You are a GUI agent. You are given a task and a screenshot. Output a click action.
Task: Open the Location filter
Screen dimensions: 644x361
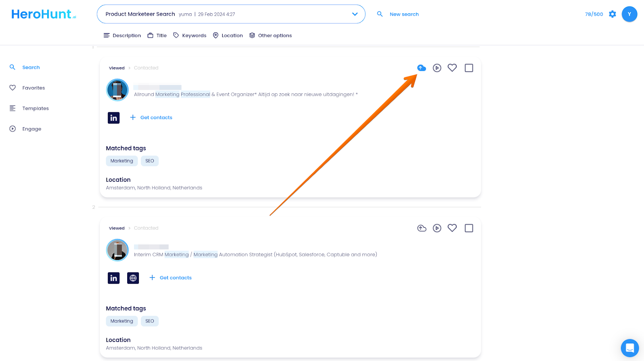click(228, 35)
